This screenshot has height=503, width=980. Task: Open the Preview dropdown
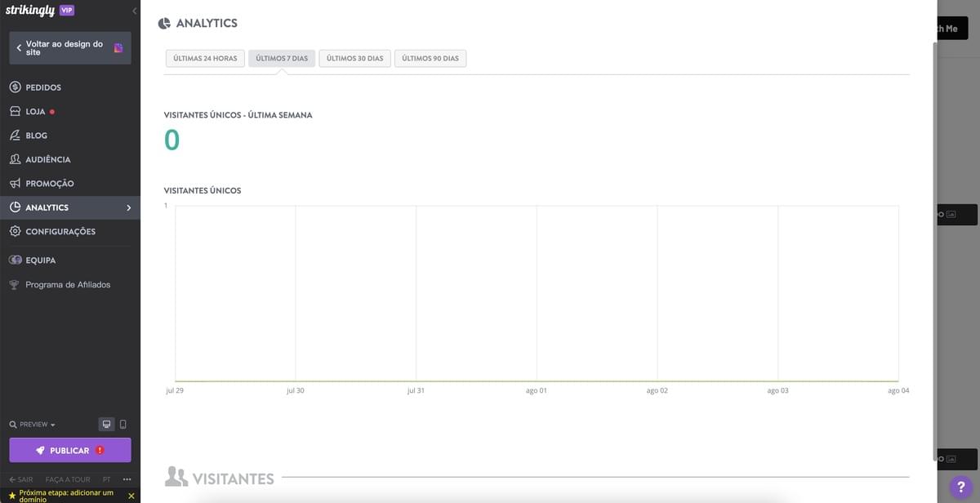pos(33,425)
